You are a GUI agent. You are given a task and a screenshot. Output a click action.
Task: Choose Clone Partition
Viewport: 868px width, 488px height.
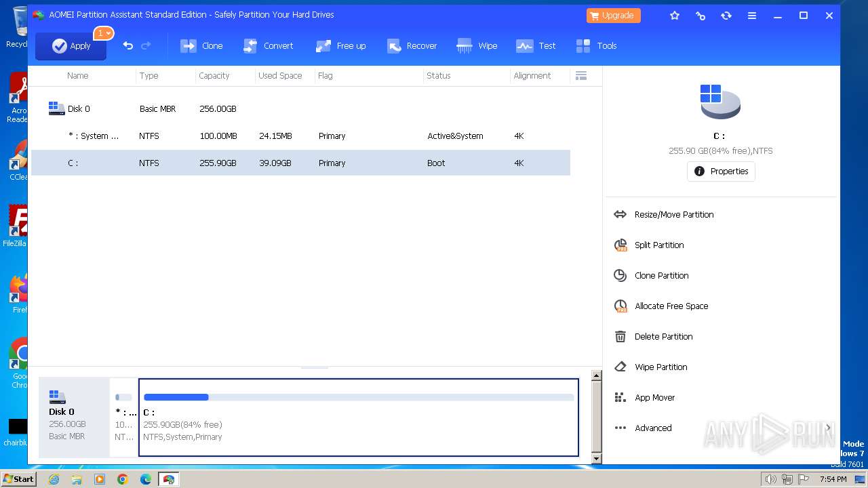coord(662,275)
